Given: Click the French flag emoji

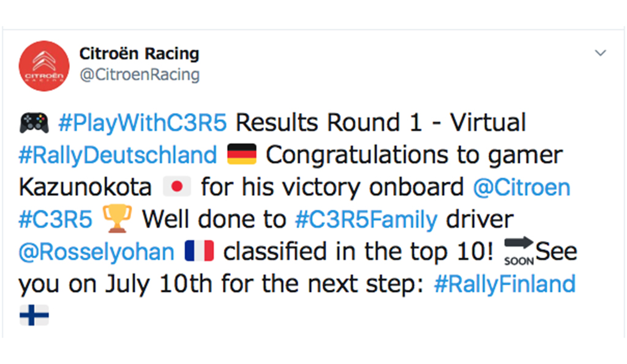Looking at the screenshot, I should 199,251.
